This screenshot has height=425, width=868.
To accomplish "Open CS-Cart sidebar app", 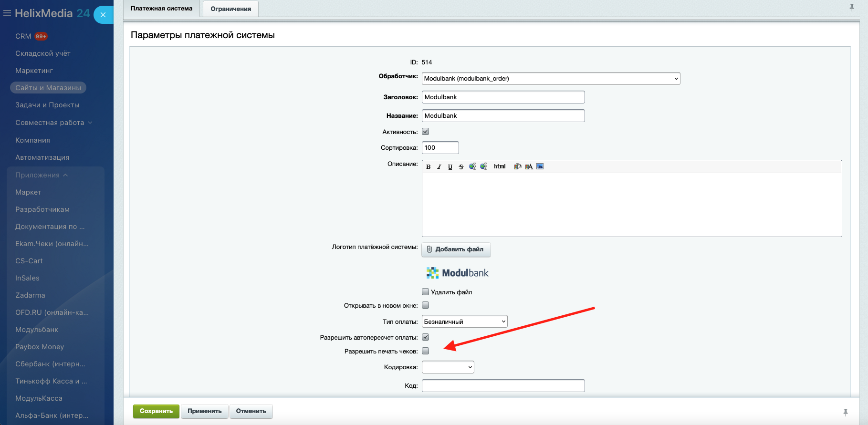I will [29, 261].
